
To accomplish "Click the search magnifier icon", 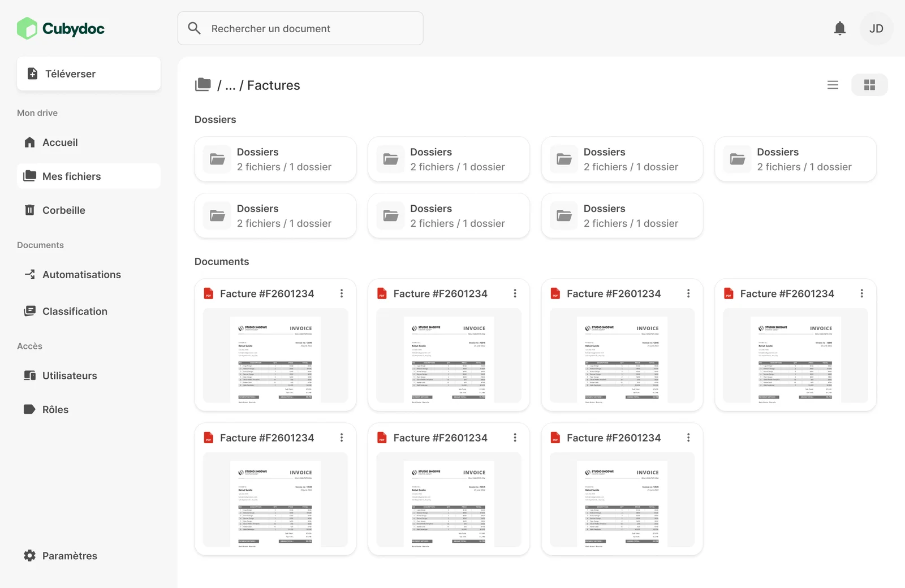I will (x=194, y=28).
